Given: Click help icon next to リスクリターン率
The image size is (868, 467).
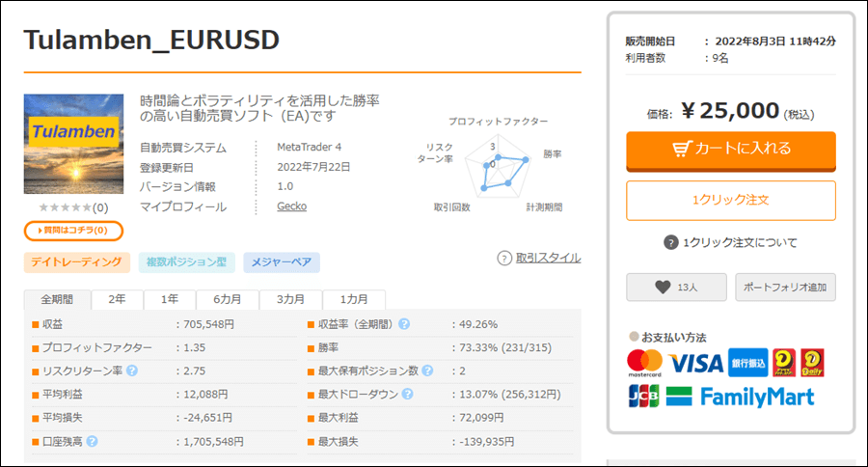Looking at the screenshot, I should (x=132, y=371).
